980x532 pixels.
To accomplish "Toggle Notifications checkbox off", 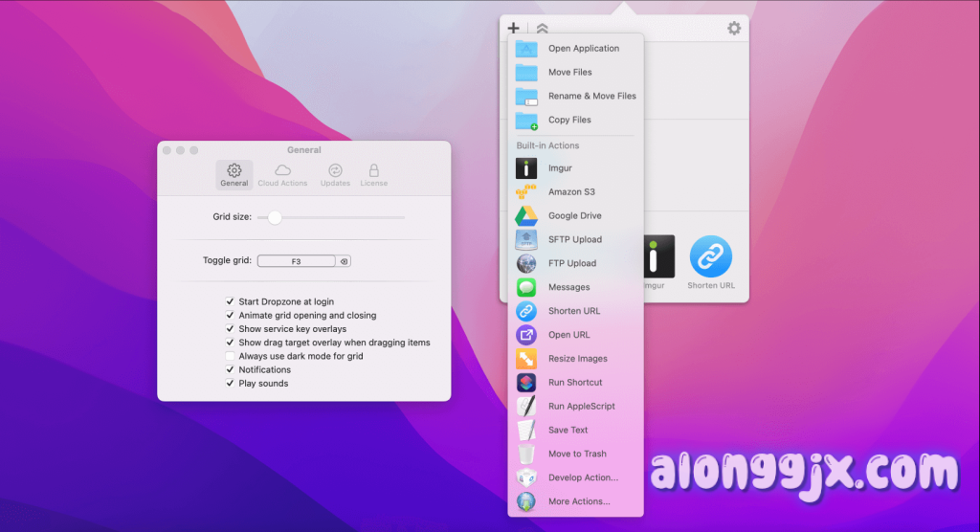I will point(230,369).
